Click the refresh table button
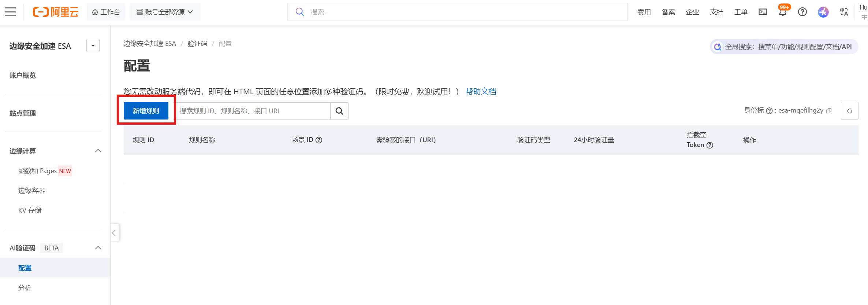Image resolution: width=868 pixels, height=305 pixels. (x=849, y=111)
